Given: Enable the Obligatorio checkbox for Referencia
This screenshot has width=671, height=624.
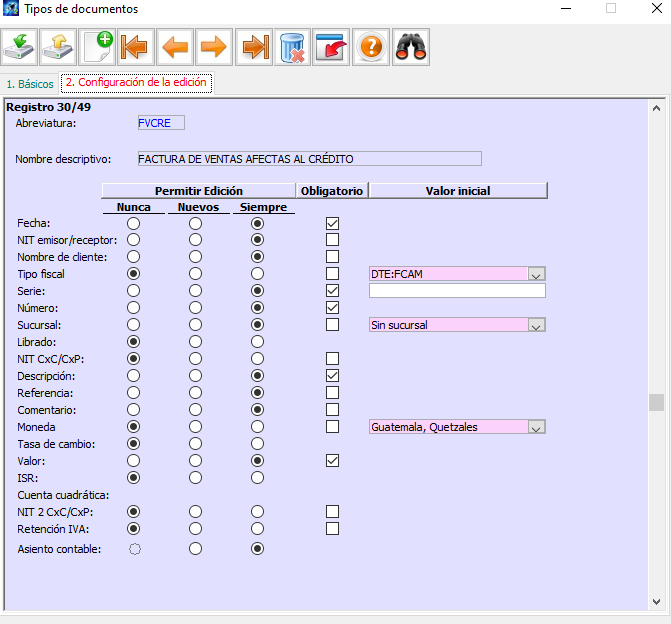Looking at the screenshot, I should tap(333, 393).
